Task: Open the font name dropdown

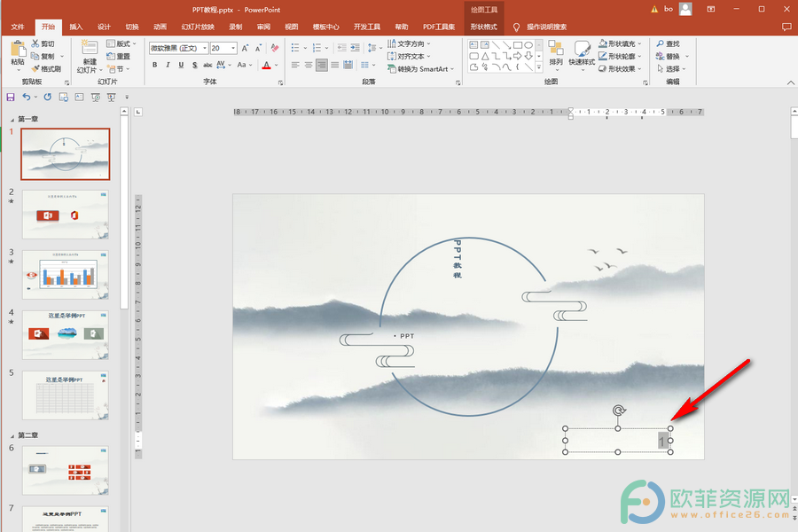Action: click(x=205, y=48)
